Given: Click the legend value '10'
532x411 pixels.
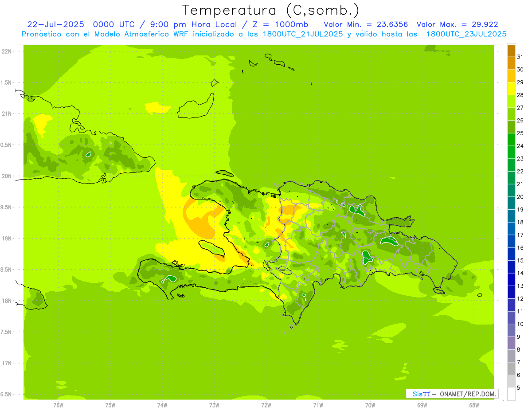Looking at the screenshot, I should 520,324.
